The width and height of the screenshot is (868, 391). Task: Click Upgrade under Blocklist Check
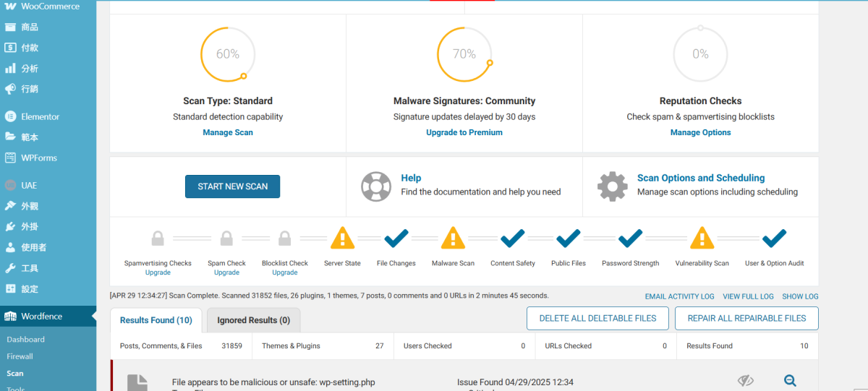285,272
